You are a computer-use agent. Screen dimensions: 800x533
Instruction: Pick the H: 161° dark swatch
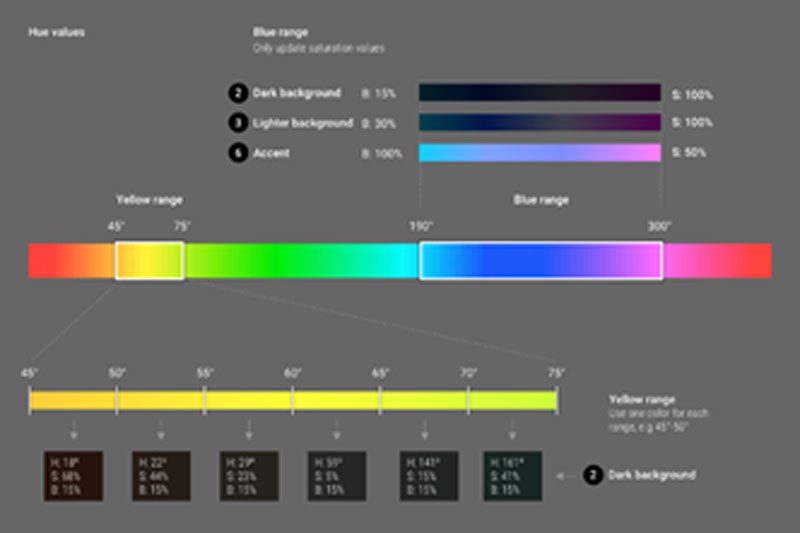512,475
